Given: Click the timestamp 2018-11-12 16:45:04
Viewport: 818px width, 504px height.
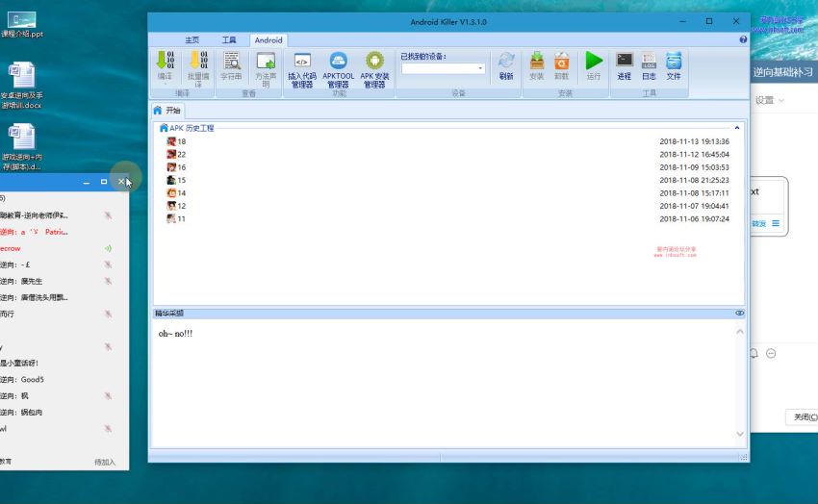Looking at the screenshot, I should coord(694,154).
